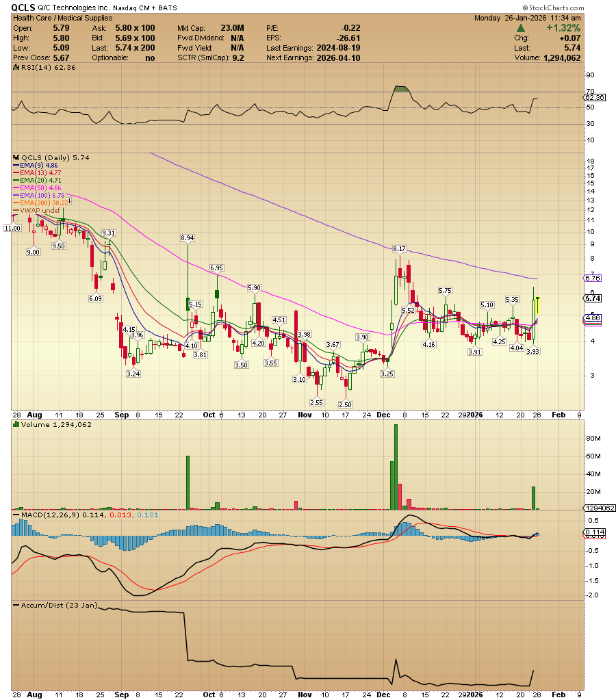The height and width of the screenshot is (700, 616).
Task: Click the Bid value 5.69 x 100
Action: pyautogui.click(x=136, y=38)
